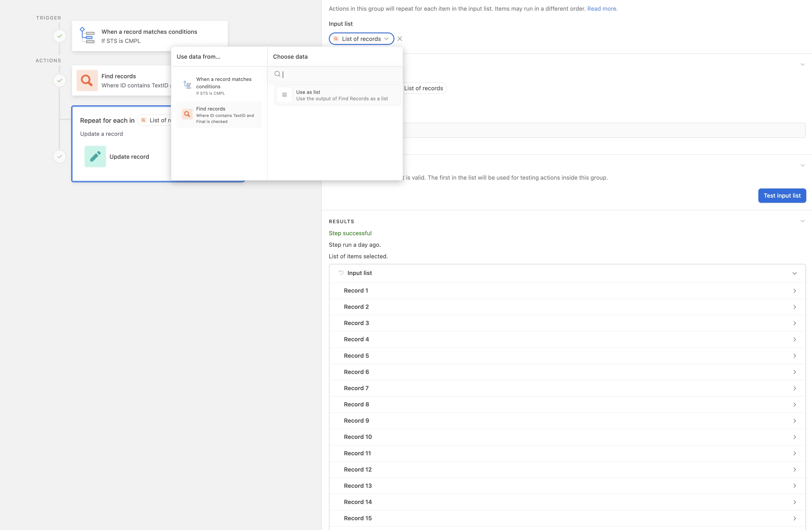Click the Find records step checkmark circle
Image resolution: width=812 pixels, height=530 pixels.
pos(60,80)
